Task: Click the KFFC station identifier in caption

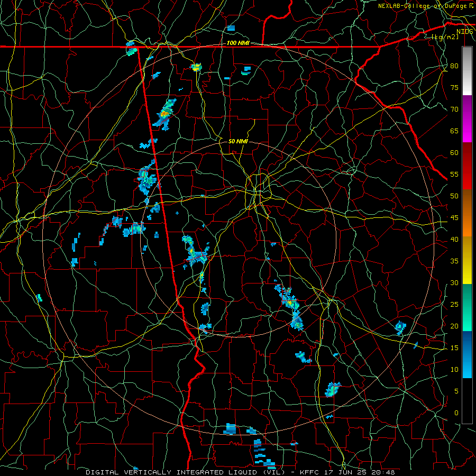Action: (309, 472)
